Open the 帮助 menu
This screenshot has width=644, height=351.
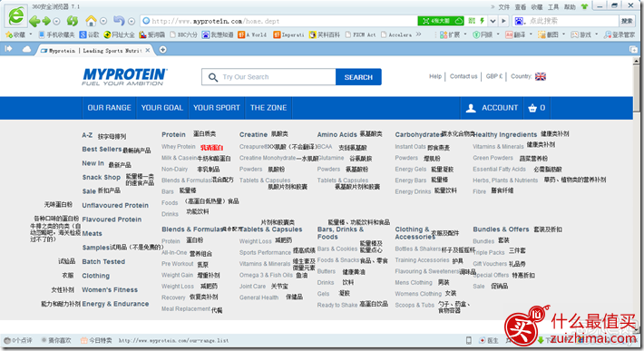coord(570,7)
